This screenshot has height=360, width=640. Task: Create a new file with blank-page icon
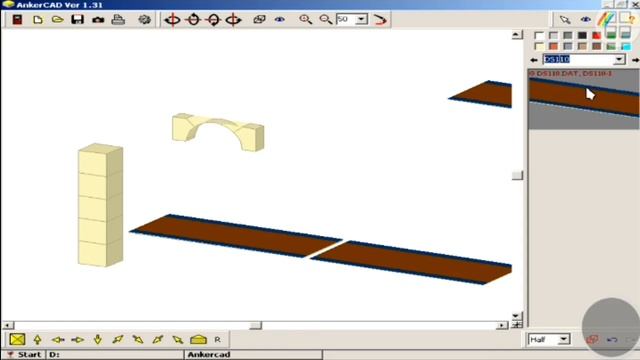tap(38, 19)
